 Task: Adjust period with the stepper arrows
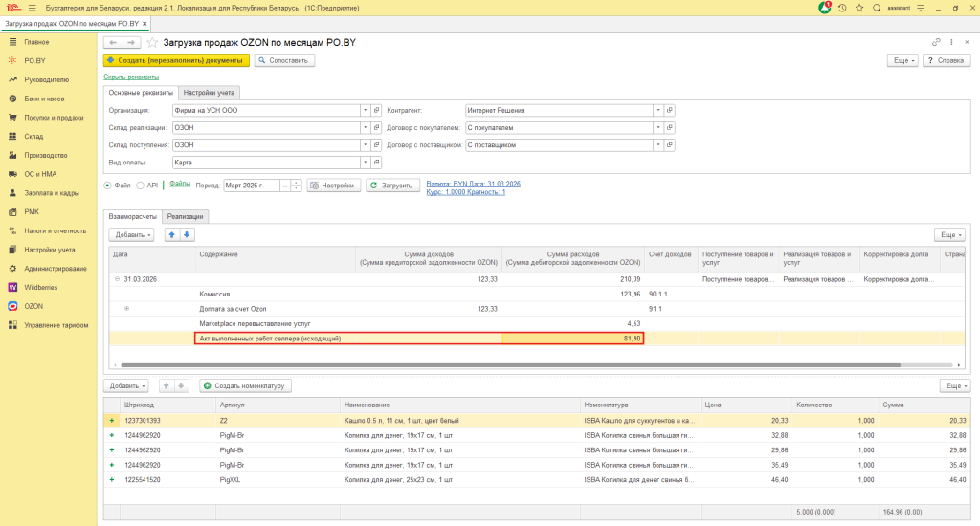point(297,186)
